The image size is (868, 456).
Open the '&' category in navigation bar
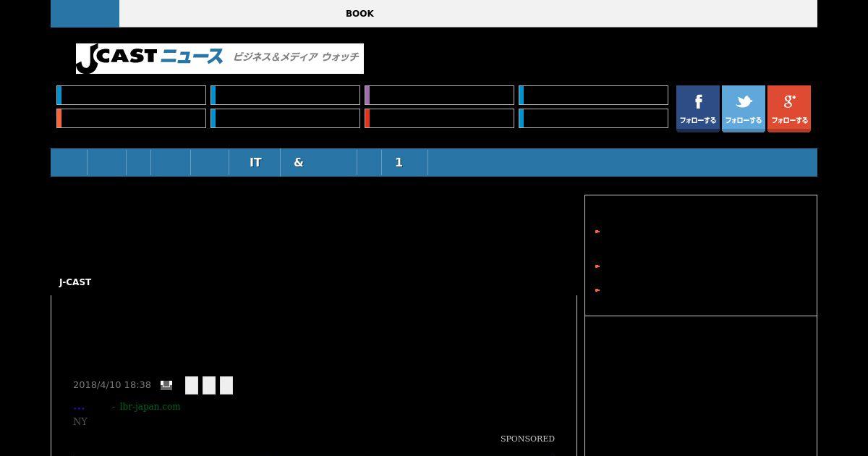(x=319, y=162)
